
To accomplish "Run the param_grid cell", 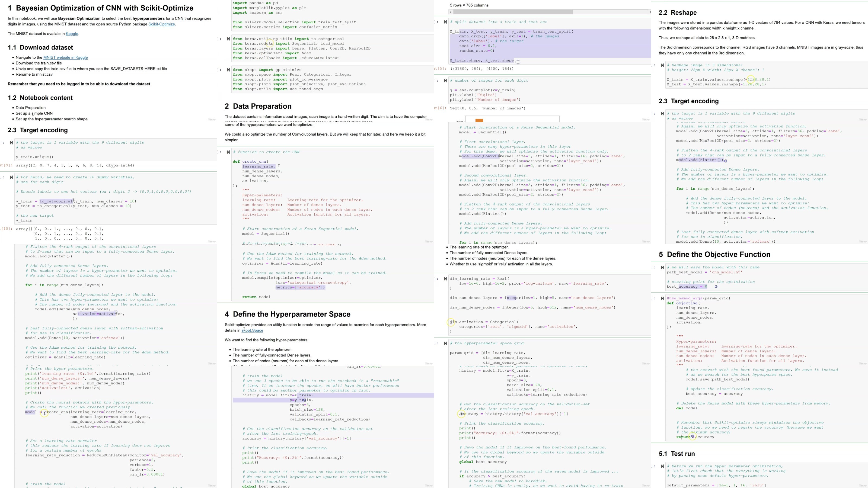I will pos(445,343).
